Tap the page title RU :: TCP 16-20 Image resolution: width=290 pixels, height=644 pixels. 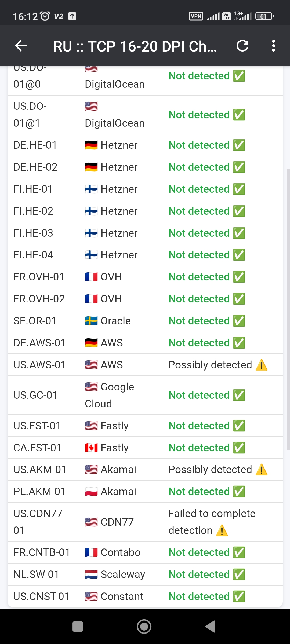point(135,46)
